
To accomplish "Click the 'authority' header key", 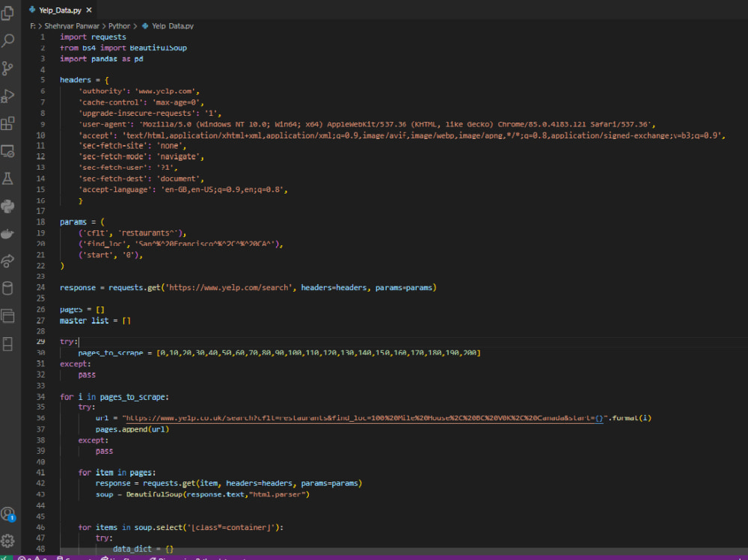I will (102, 91).
